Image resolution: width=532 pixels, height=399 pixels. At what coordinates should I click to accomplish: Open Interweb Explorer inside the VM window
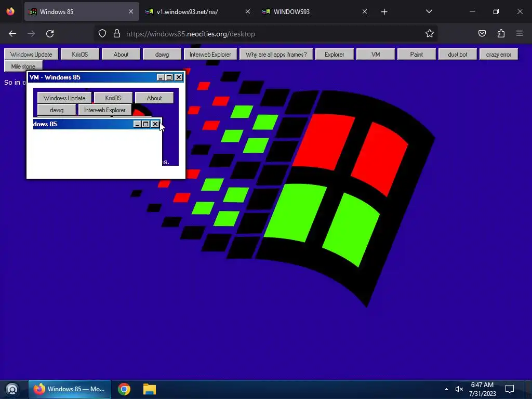[104, 110]
